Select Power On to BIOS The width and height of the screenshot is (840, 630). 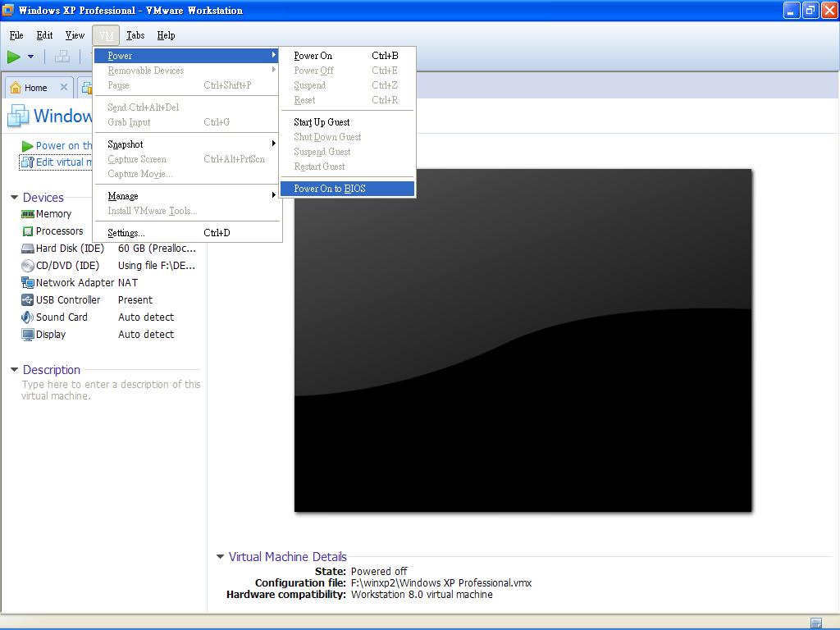coord(347,189)
